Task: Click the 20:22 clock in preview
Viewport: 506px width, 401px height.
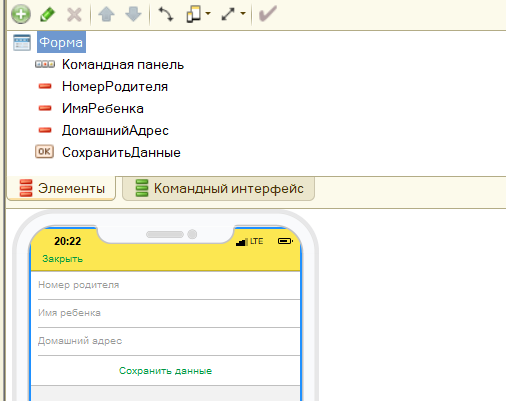Action: tap(68, 241)
